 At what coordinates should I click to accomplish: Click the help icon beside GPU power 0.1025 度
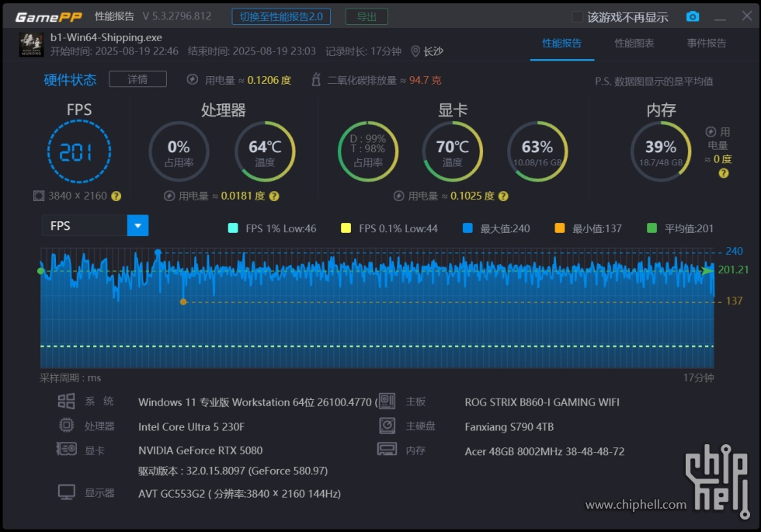point(503,196)
